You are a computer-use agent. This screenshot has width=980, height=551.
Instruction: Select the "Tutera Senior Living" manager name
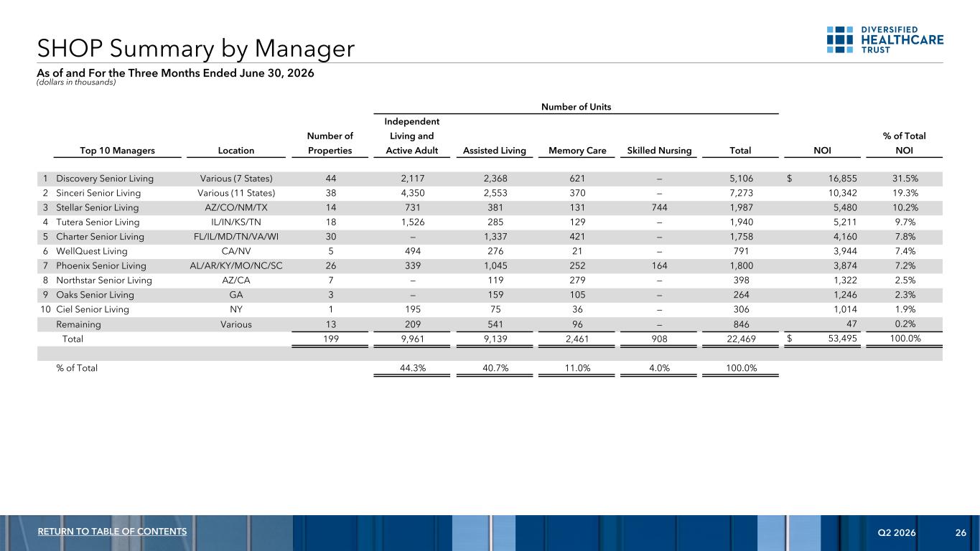(x=98, y=221)
